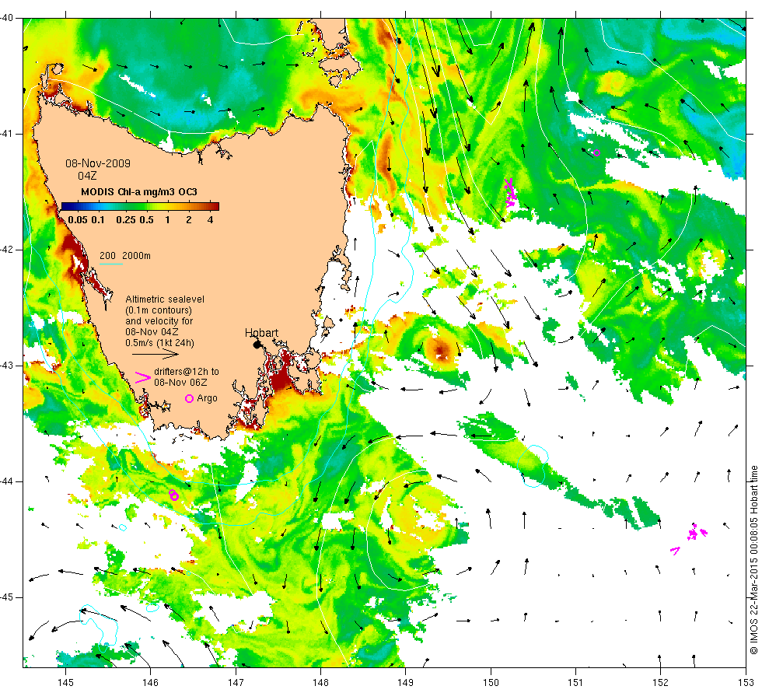Click the drifters@12h to legend text
This screenshot has width=762, height=700.
tap(187, 372)
